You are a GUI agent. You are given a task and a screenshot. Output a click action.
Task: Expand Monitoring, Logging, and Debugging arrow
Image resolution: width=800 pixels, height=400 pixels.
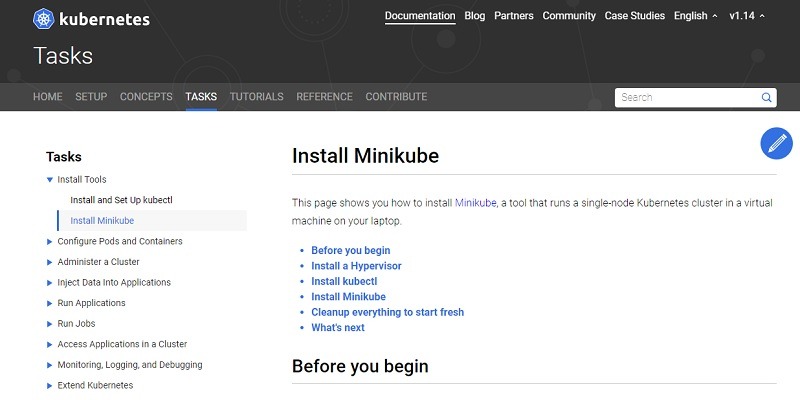tap(49, 365)
